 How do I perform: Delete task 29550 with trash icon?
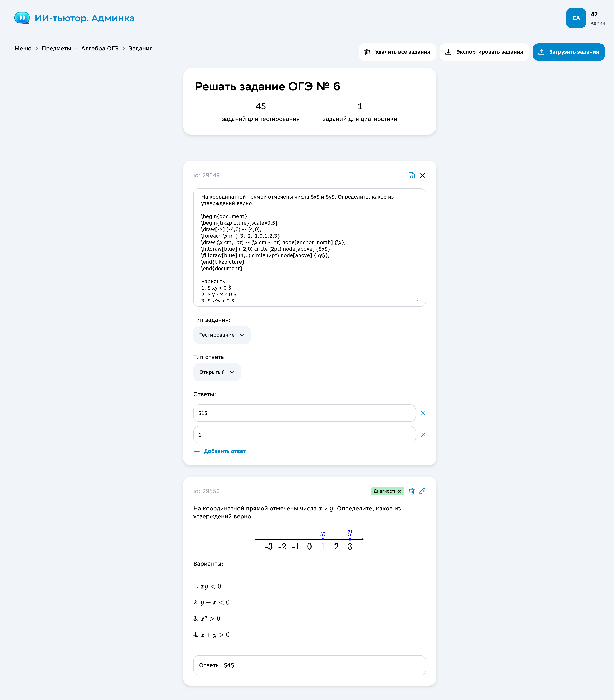[412, 491]
